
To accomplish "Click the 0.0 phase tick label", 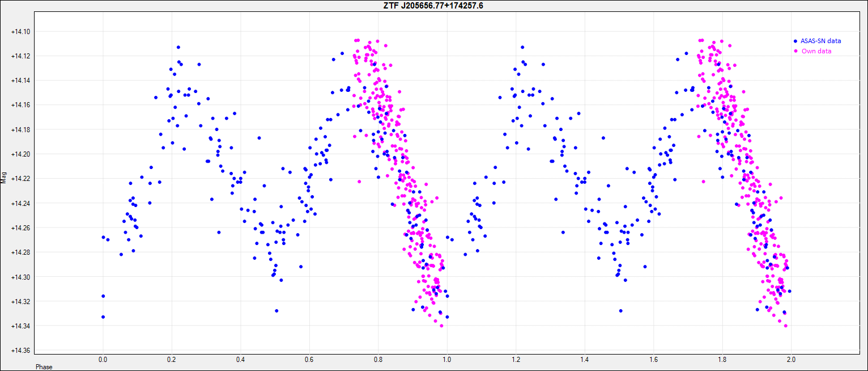I will point(103,360).
